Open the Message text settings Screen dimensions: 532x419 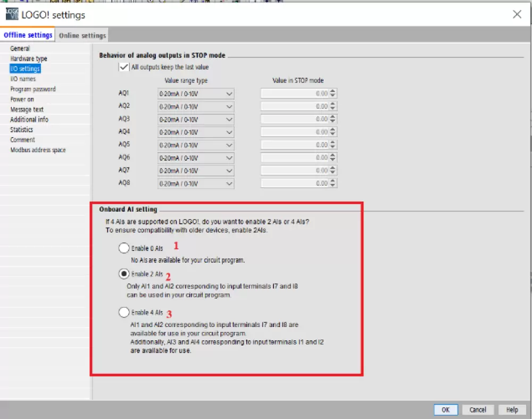click(x=27, y=110)
